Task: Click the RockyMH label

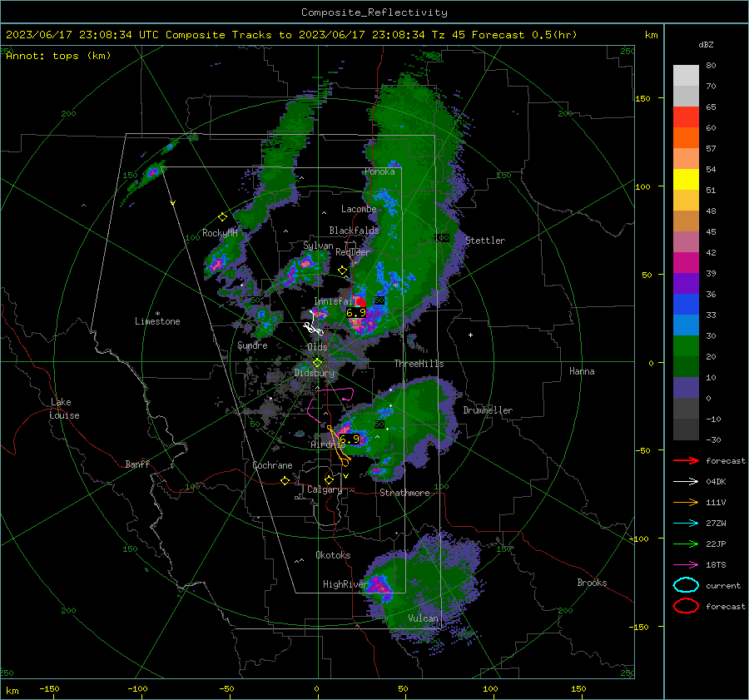Action: click(220, 233)
